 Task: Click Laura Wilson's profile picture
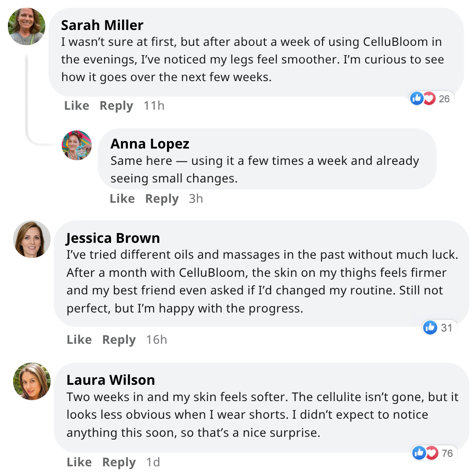pyautogui.click(x=32, y=381)
